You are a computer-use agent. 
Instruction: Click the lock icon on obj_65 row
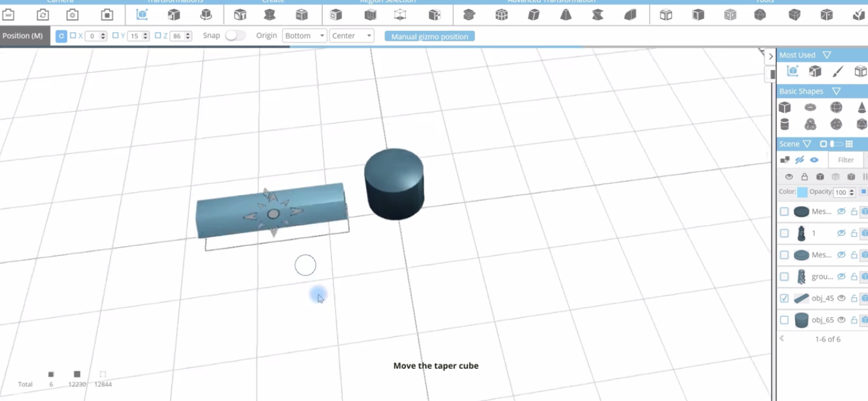click(x=854, y=320)
